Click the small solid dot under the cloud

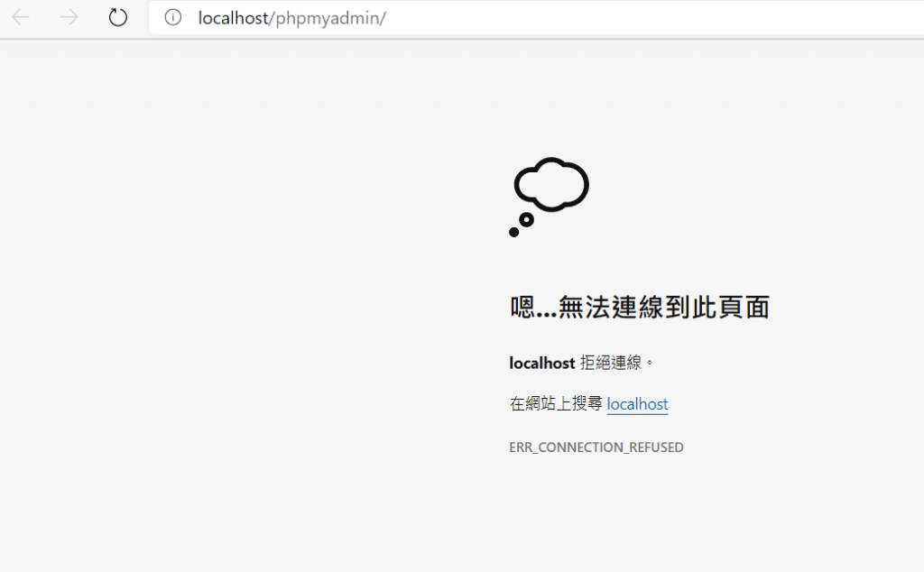coord(513,232)
